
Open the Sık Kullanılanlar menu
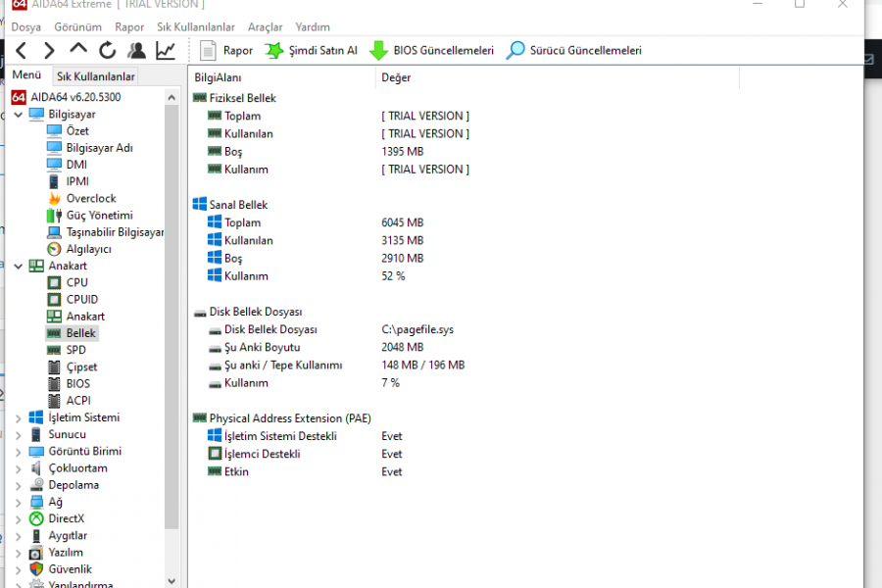[x=196, y=27]
